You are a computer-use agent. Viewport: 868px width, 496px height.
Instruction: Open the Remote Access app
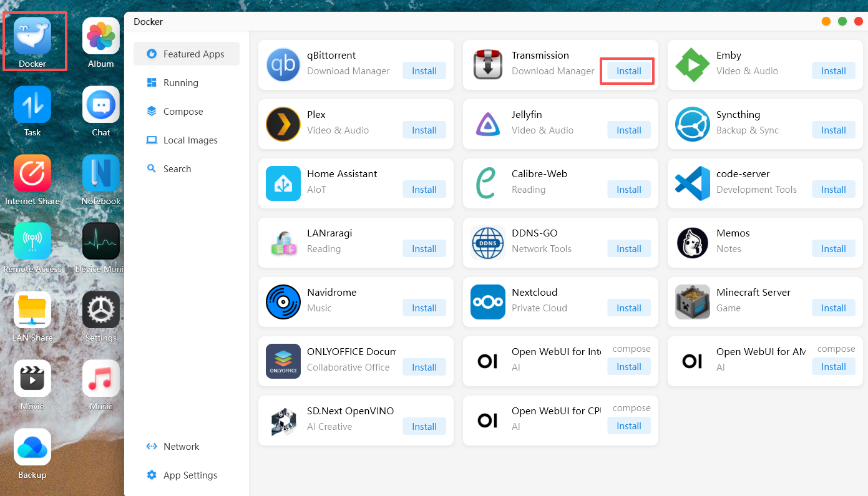click(32, 241)
